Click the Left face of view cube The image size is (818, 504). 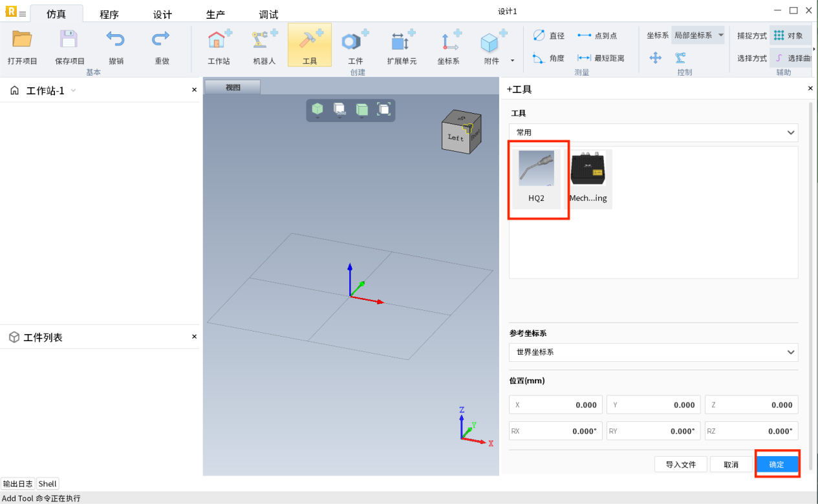[x=456, y=137]
